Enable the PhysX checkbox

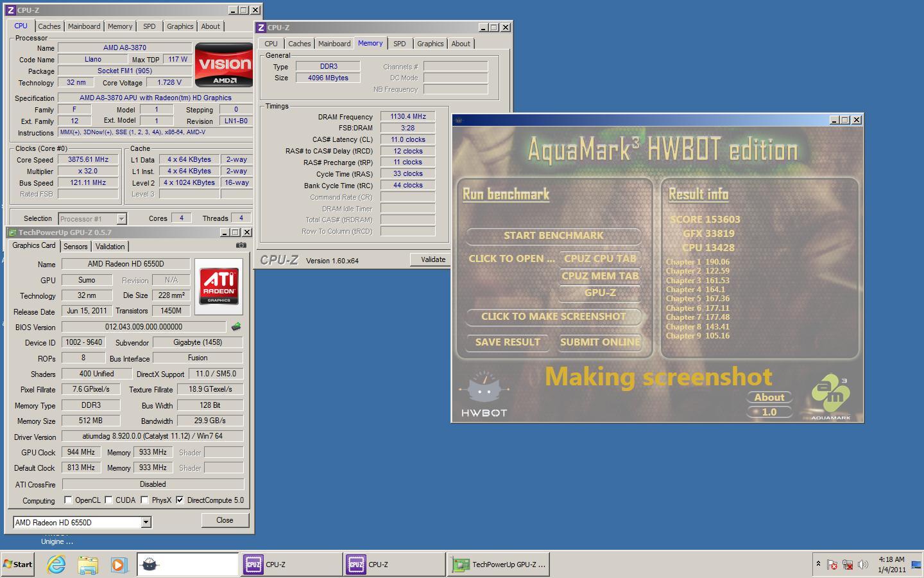click(x=144, y=500)
